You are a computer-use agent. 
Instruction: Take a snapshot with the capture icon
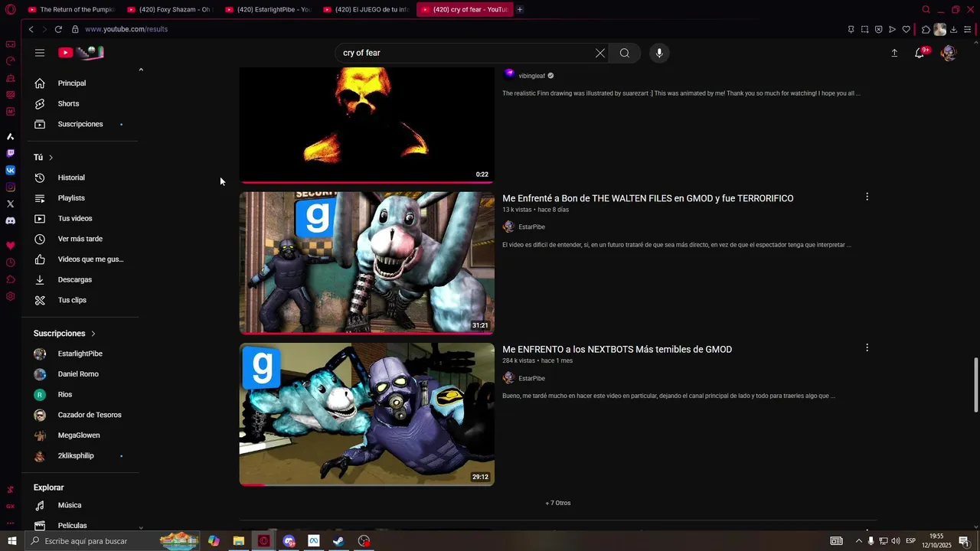(864, 29)
